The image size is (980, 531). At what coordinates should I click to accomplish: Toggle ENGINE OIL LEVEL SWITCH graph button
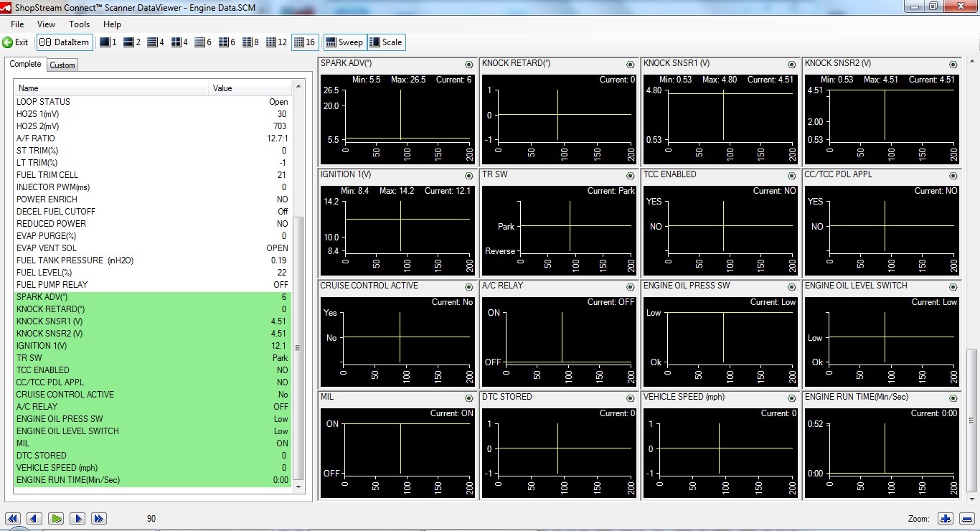pos(953,287)
